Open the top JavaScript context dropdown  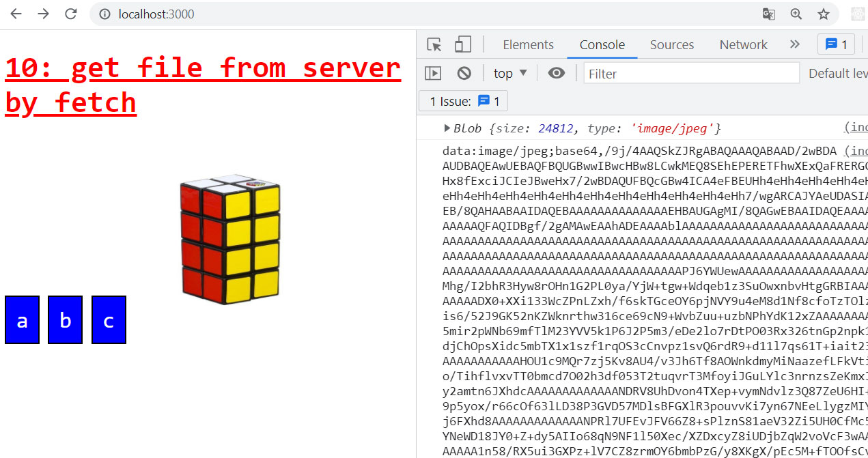pos(510,73)
